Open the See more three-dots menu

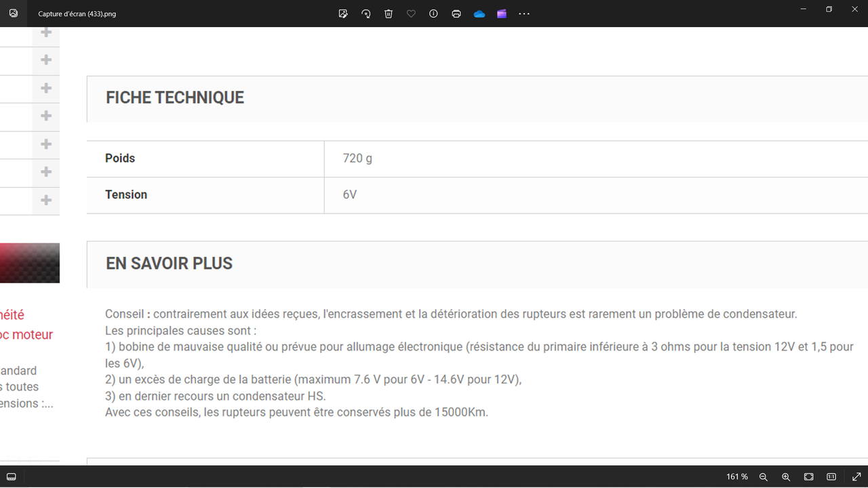524,14
